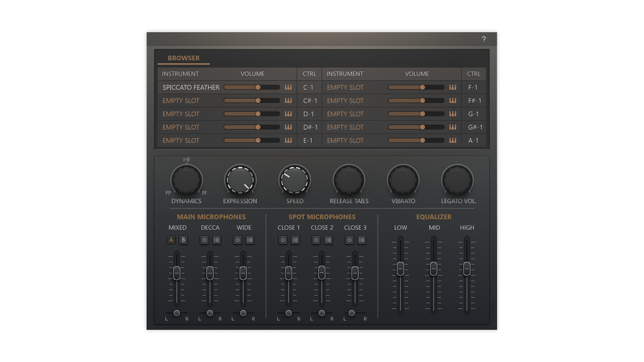This screenshot has width=644, height=362.
Task: Click the help question mark icon
Action: pos(484,39)
